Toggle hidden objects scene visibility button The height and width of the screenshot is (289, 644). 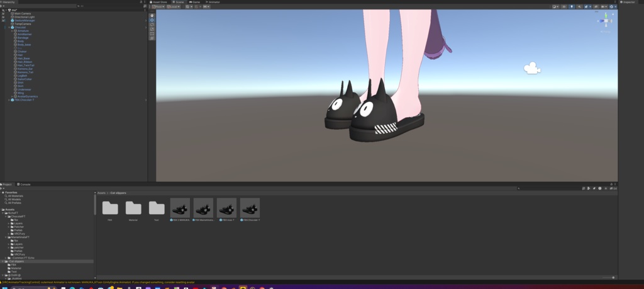pos(595,6)
